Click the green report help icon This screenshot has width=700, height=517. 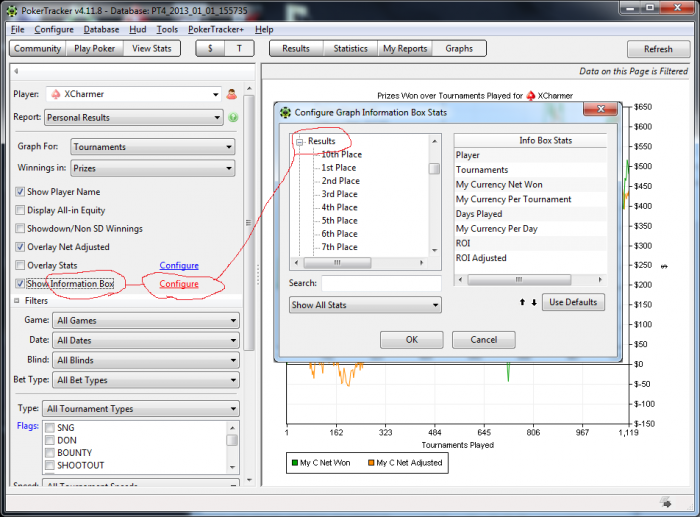233,117
